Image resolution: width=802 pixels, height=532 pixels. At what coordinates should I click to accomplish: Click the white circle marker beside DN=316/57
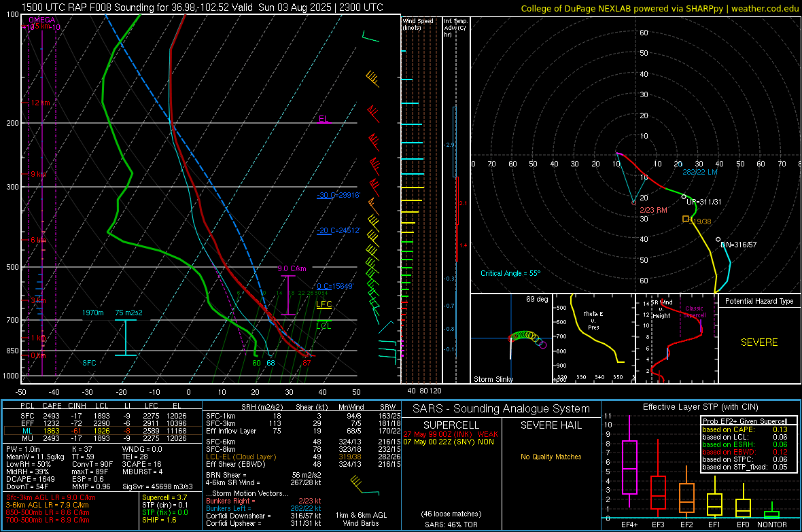718,239
